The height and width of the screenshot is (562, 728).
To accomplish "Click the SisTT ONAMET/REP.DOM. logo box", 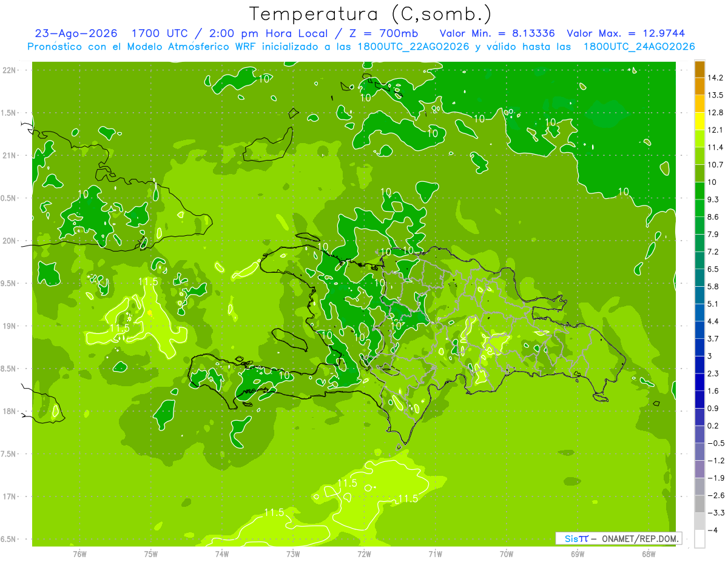I will click(x=619, y=538).
